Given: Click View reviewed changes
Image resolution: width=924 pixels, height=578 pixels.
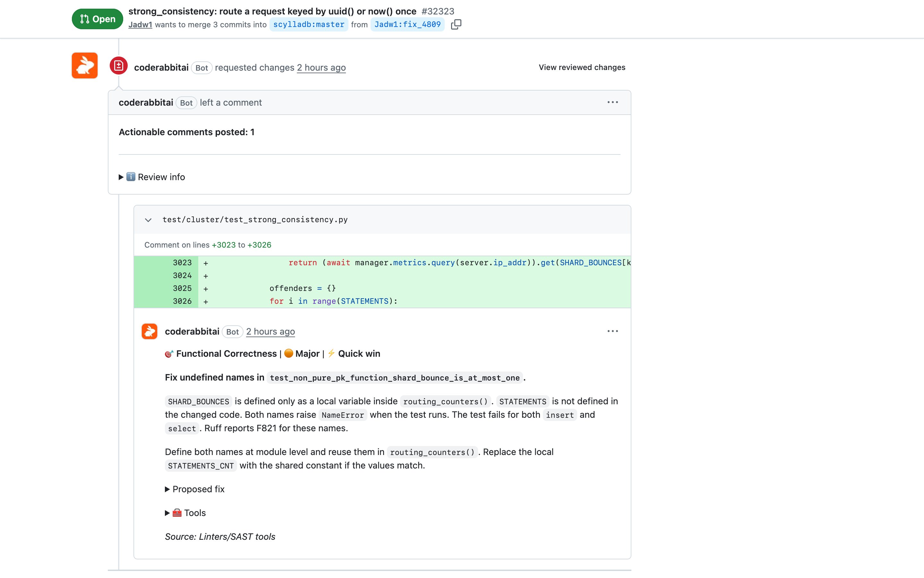Looking at the screenshot, I should point(582,67).
